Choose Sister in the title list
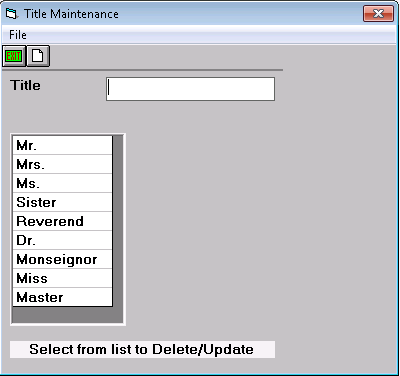 click(x=63, y=202)
